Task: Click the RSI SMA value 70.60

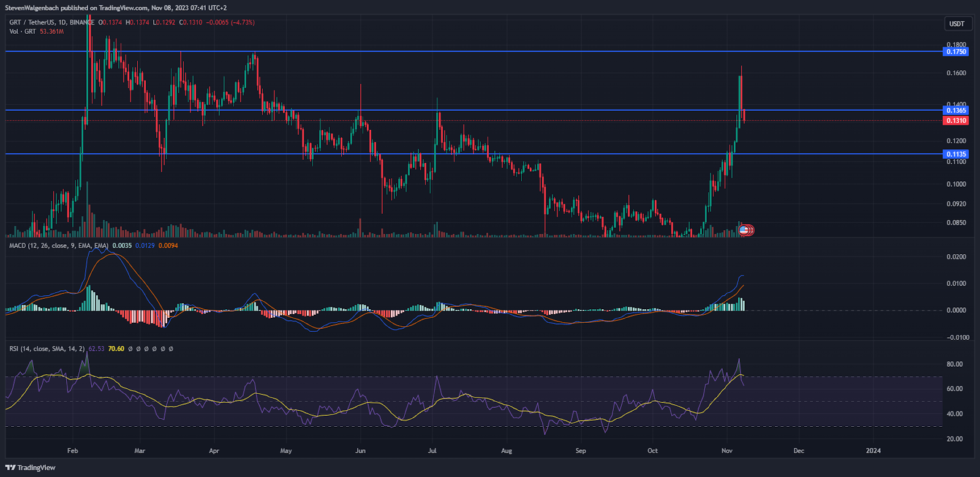Action: (x=116, y=349)
